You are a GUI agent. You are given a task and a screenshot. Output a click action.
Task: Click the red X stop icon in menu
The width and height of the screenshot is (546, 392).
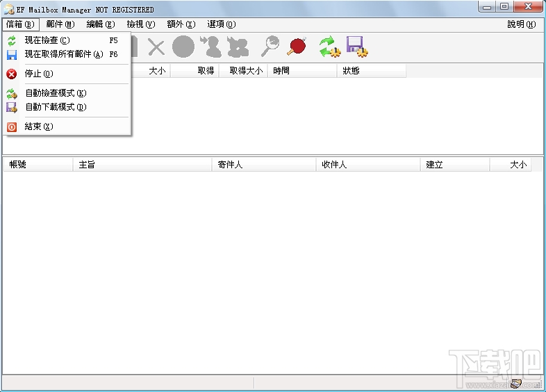[x=12, y=74]
